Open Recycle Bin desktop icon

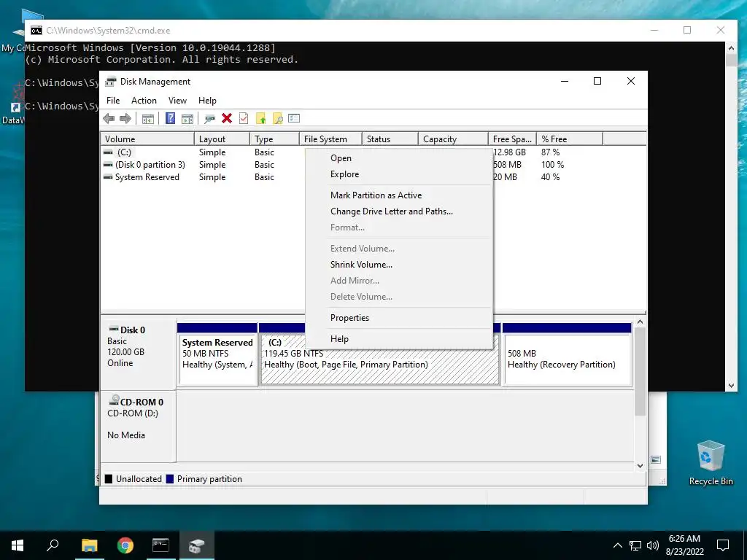point(711,463)
